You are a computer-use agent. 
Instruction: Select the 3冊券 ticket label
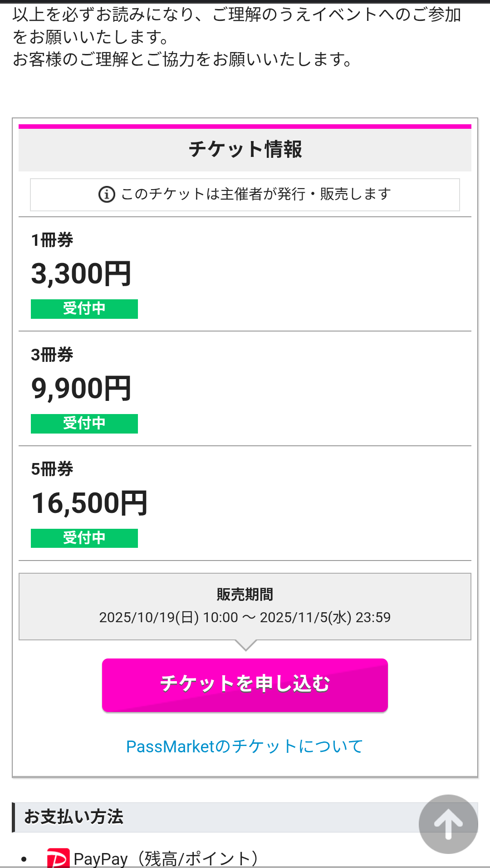coord(52,355)
